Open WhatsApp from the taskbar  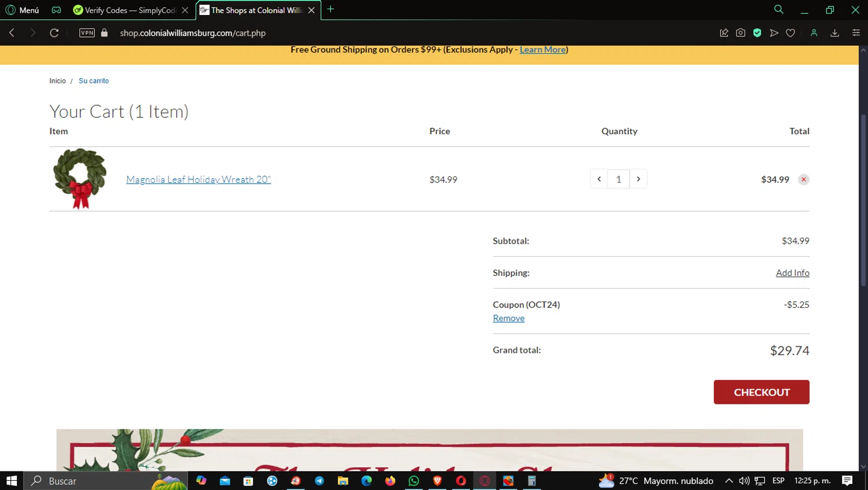click(x=414, y=481)
